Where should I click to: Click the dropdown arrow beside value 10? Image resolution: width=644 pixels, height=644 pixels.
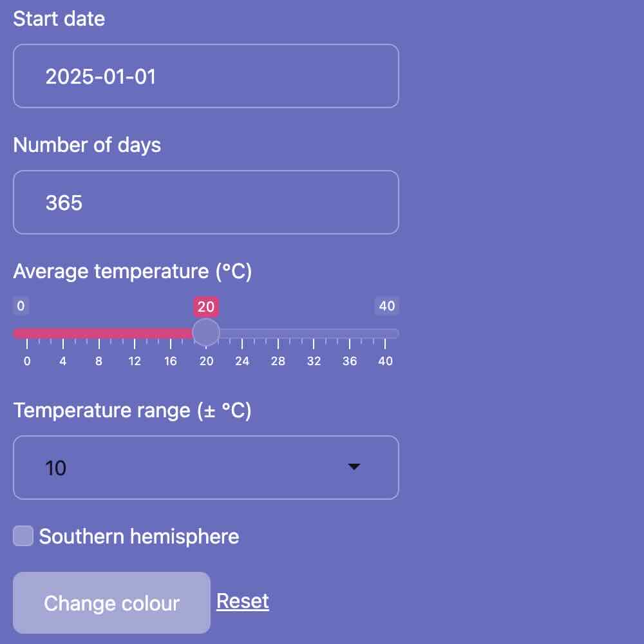pos(354,466)
